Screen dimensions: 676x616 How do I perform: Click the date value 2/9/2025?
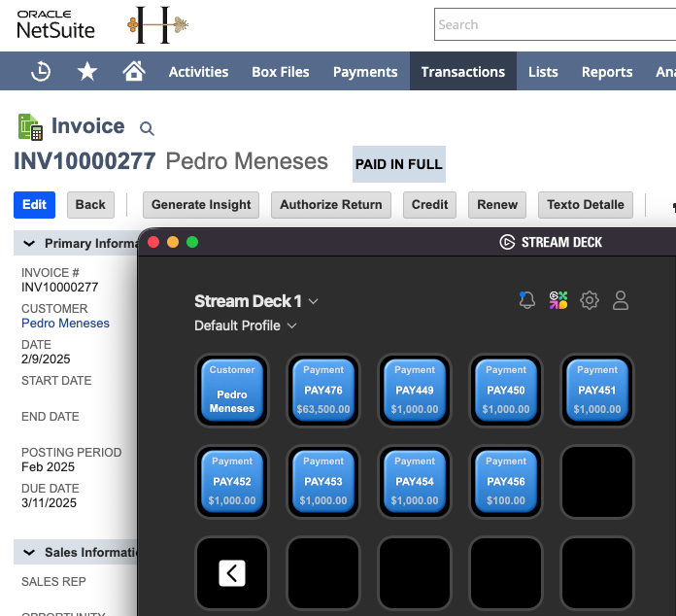46,359
